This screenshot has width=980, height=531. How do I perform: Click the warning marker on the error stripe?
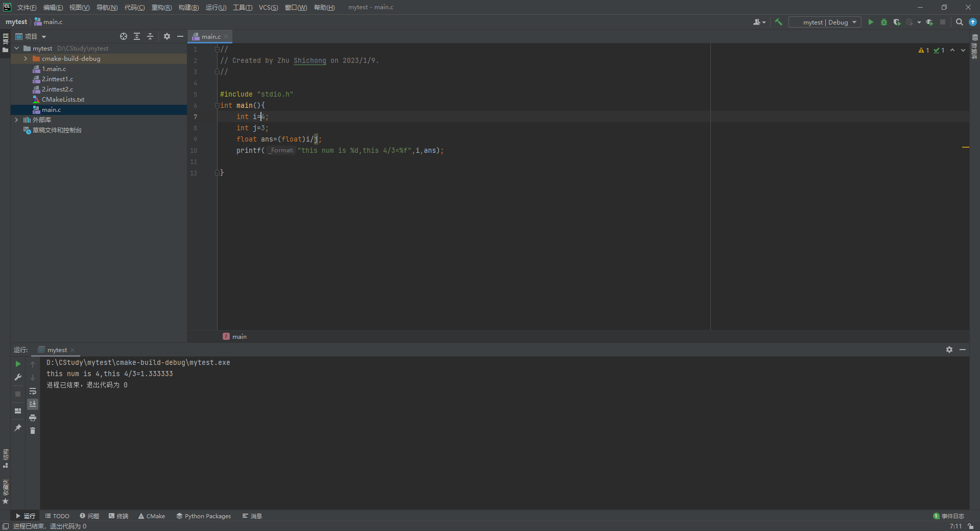[966, 147]
